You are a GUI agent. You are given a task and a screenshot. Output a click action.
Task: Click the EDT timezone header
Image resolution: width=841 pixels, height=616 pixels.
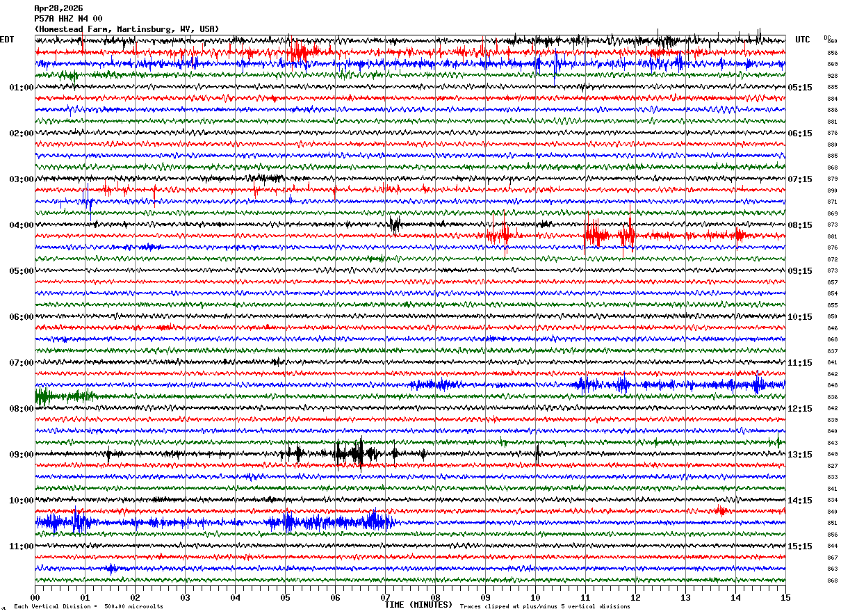[7, 40]
